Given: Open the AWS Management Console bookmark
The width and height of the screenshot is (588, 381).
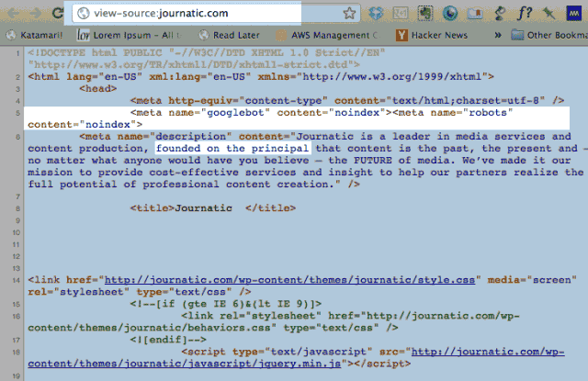Looking at the screenshot, I should click(x=327, y=35).
